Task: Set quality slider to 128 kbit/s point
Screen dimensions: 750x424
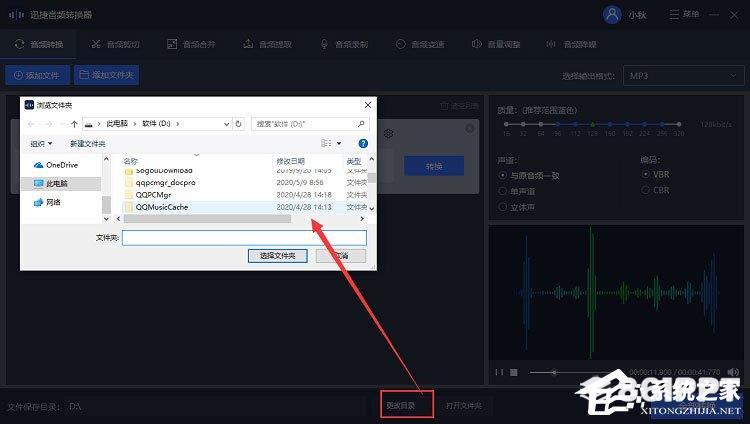Action: tap(593, 124)
